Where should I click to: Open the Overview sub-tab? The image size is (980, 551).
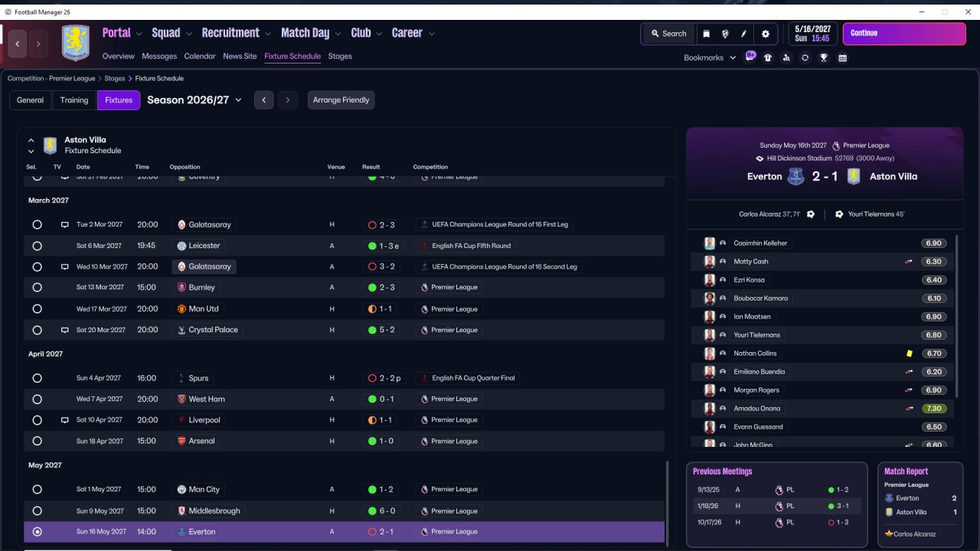119,56
